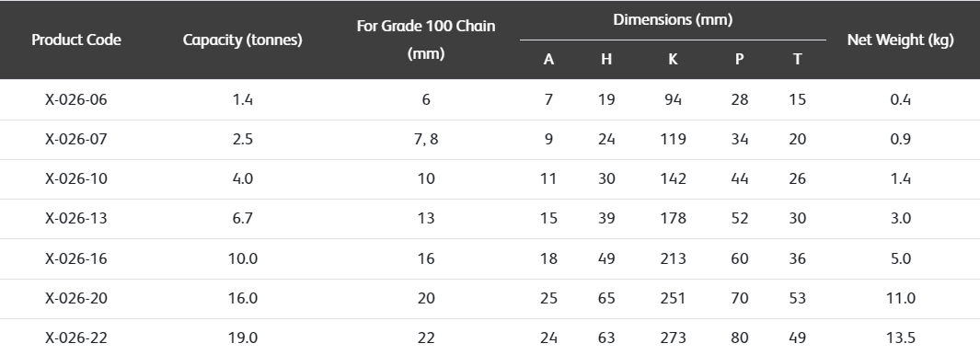Click the Dimensions (mm) group header
The image size is (980, 355).
[673, 20]
